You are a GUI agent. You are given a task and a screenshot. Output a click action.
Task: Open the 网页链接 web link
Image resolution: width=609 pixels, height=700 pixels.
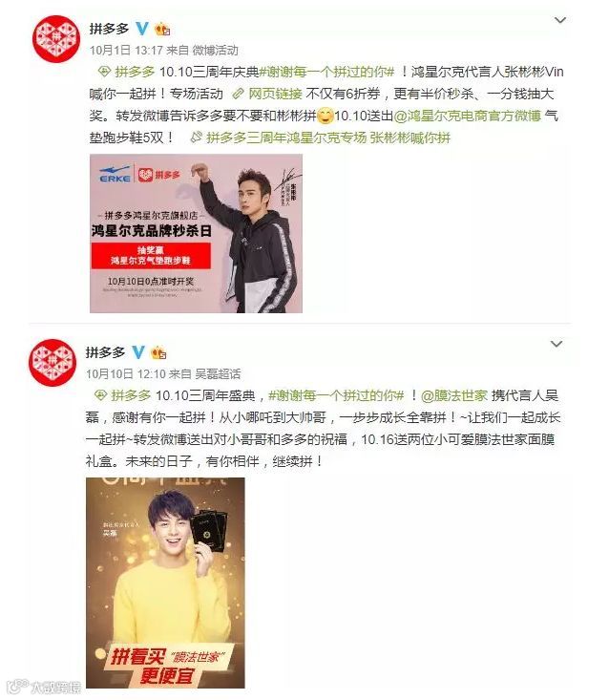pos(275,94)
